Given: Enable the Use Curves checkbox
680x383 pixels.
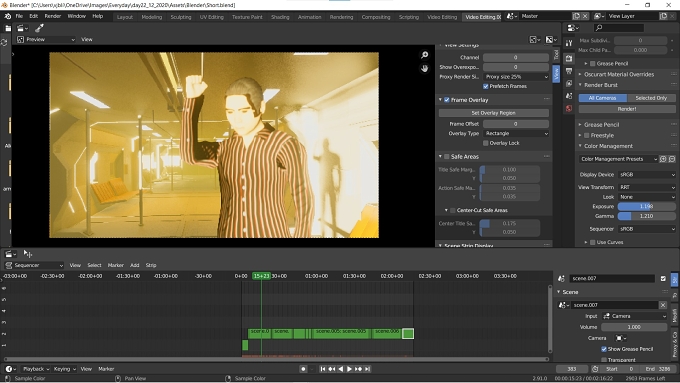Looking at the screenshot, I should point(593,242).
